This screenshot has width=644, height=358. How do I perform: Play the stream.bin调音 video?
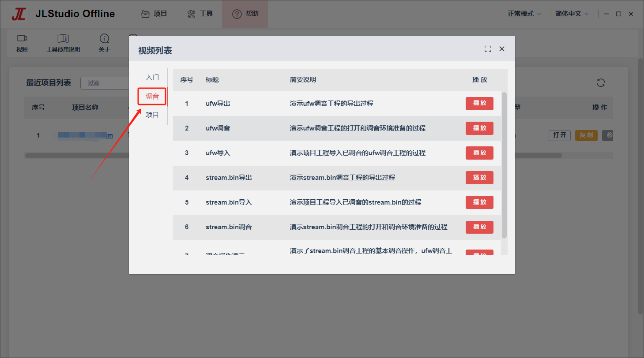[x=479, y=227]
